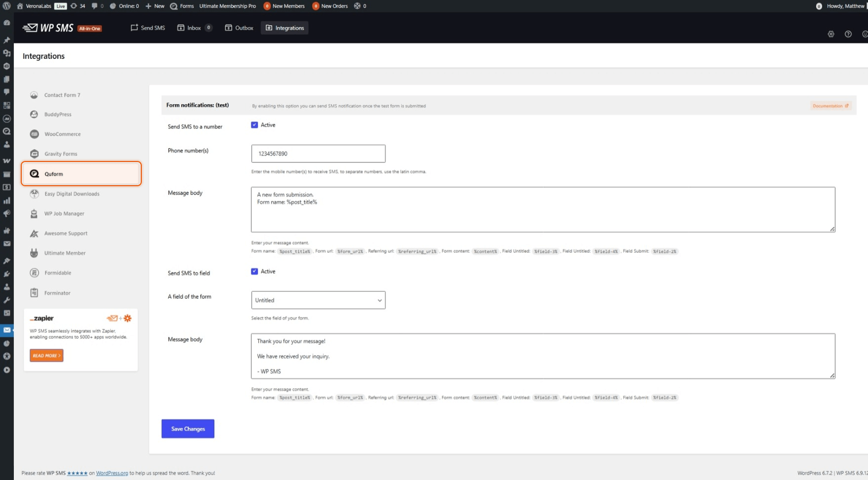
Task: Click %referring_url% tag under first message body
Action: tap(417, 251)
